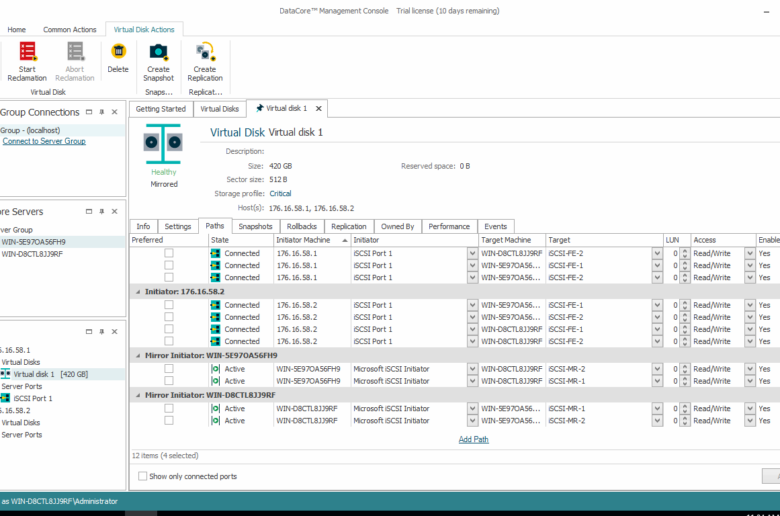Open the Performance sub-tab
780x516 pixels.
tap(449, 226)
